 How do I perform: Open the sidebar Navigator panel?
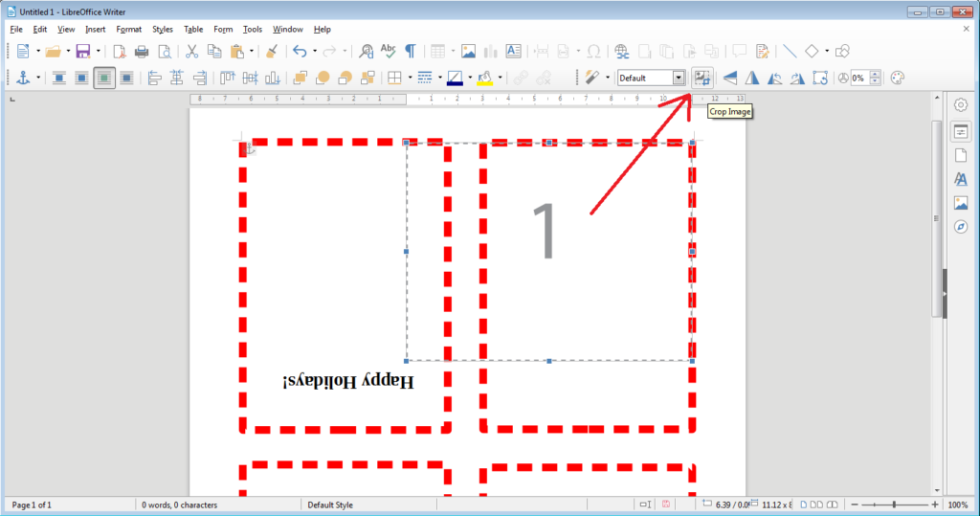961,227
